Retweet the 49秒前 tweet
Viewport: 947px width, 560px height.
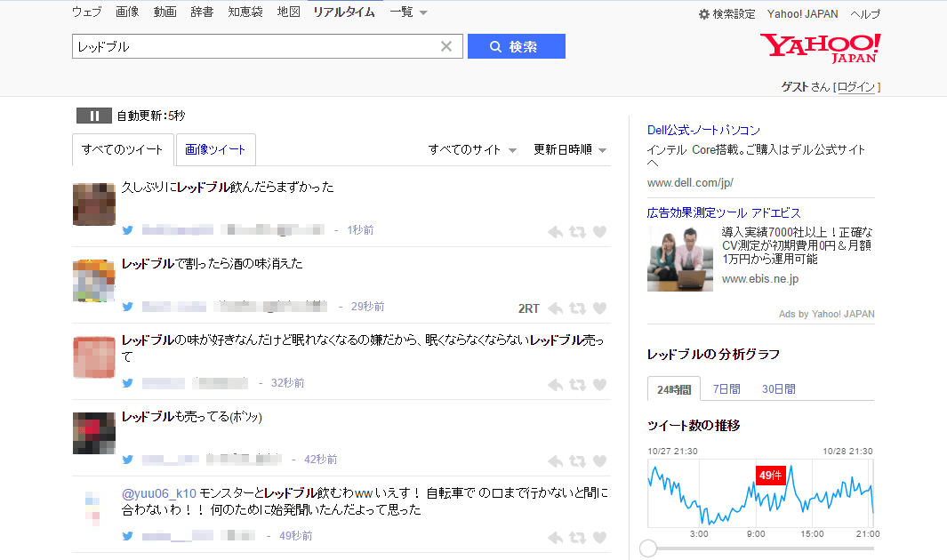(x=577, y=538)
